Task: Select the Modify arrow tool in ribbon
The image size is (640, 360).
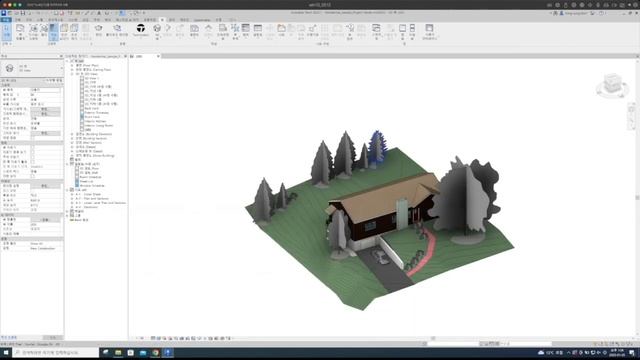Action: (x=7, y=31)
